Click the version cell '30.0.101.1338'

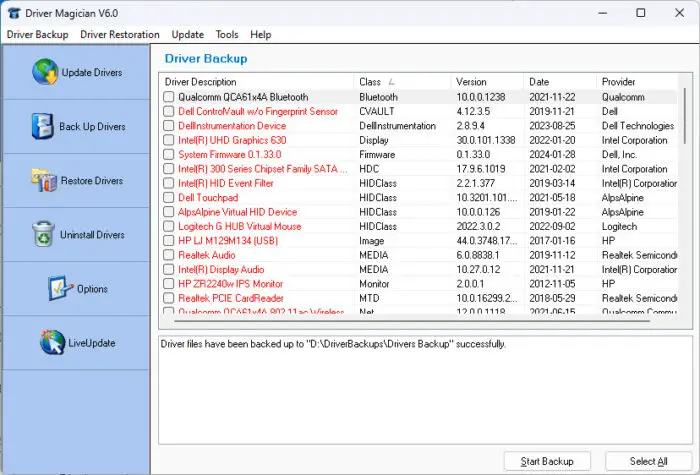click(x=486, y=140)
